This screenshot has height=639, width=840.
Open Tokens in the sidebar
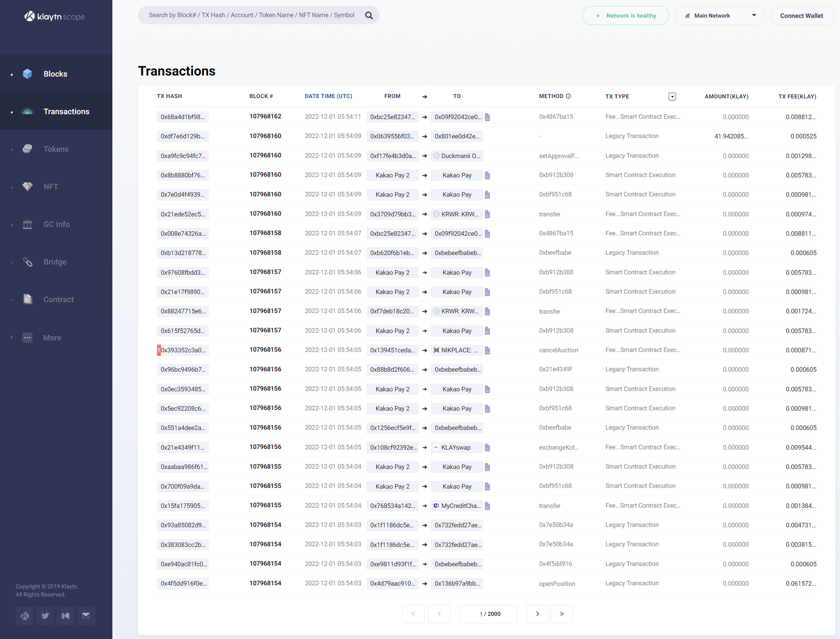coord(56,149)
